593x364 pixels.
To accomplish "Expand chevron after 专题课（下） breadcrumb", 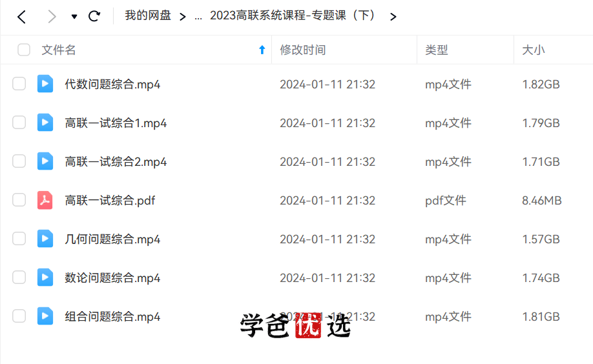I will click(393, 17).
